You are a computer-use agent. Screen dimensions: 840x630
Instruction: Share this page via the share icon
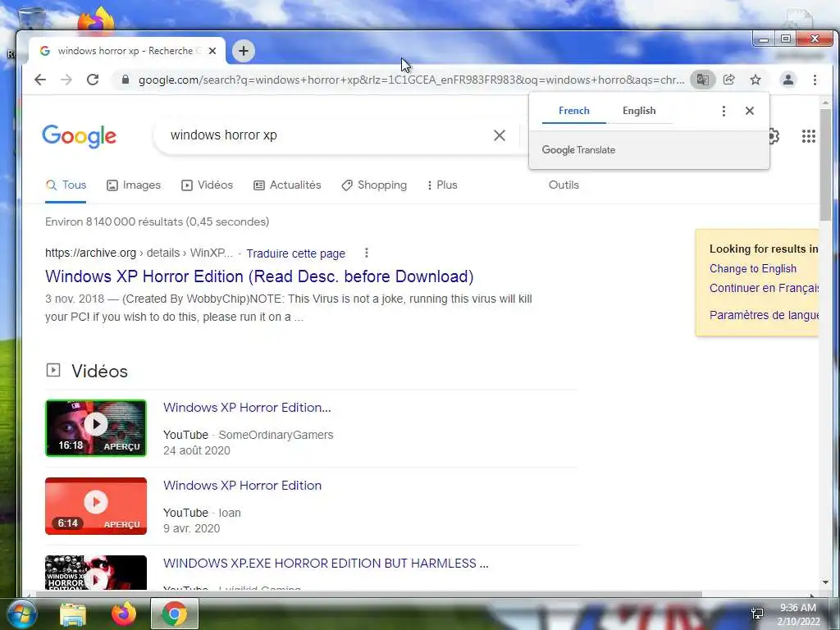coord(729,80)
